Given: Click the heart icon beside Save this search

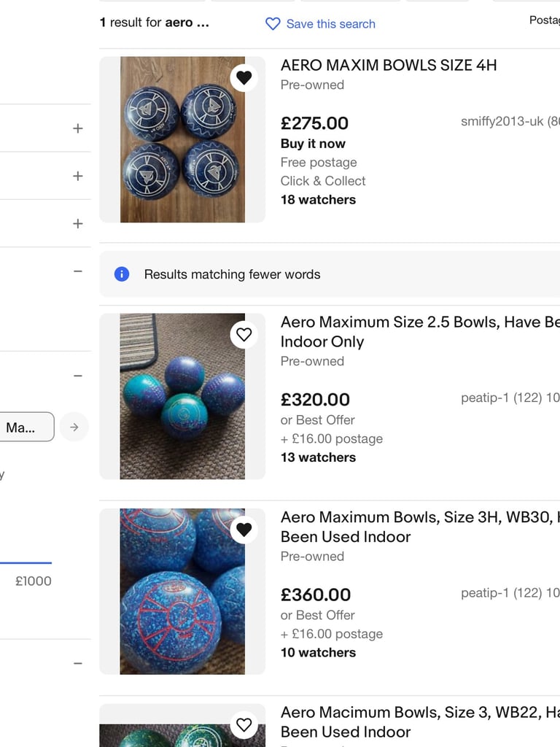Looking at the screenshot, I should tap(273, 24).
